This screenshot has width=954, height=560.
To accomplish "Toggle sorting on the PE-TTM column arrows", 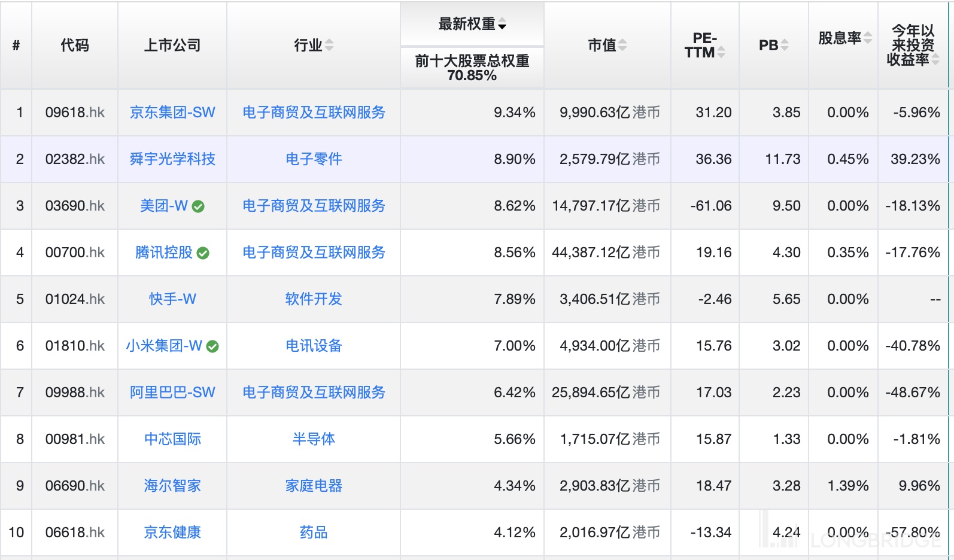I will tap(721, 53).
